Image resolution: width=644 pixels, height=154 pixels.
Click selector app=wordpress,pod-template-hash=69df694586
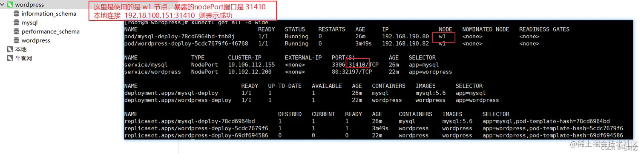[x=552, y=135]
